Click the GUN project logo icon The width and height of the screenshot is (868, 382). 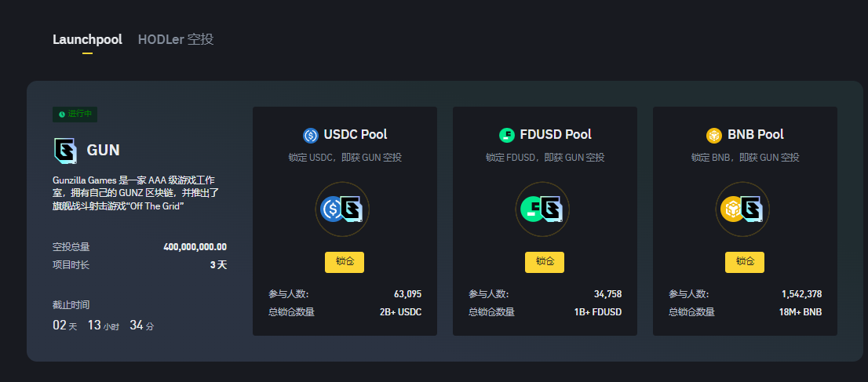(65, 150)
